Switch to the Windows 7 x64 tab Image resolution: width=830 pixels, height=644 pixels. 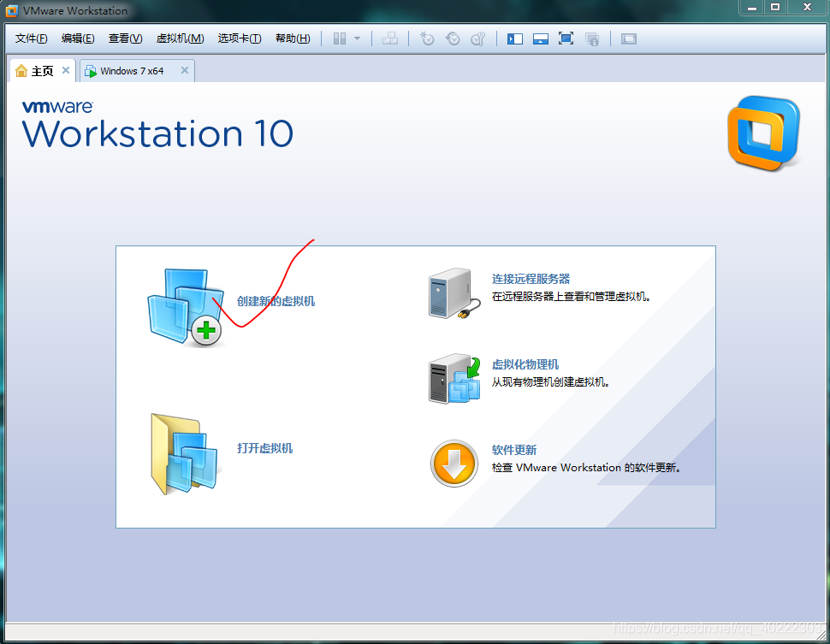pyautogui.click(x=133, y=71)
